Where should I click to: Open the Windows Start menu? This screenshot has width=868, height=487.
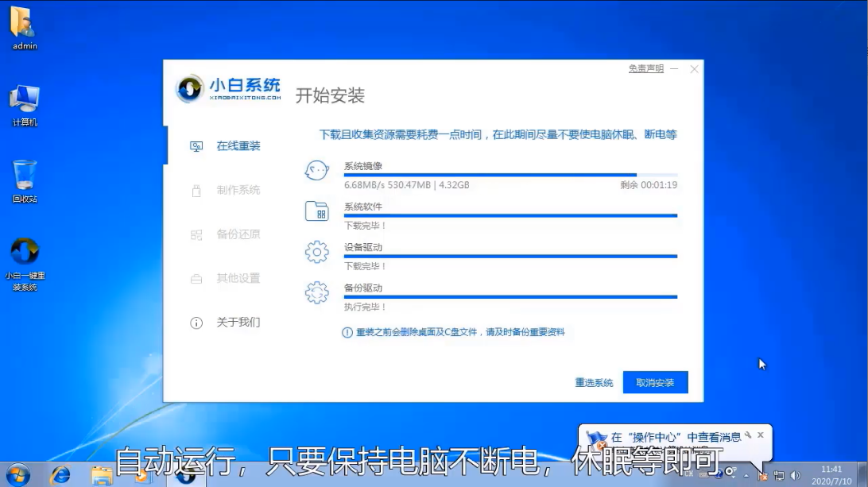pyautogui.click(x=15, y=475)
